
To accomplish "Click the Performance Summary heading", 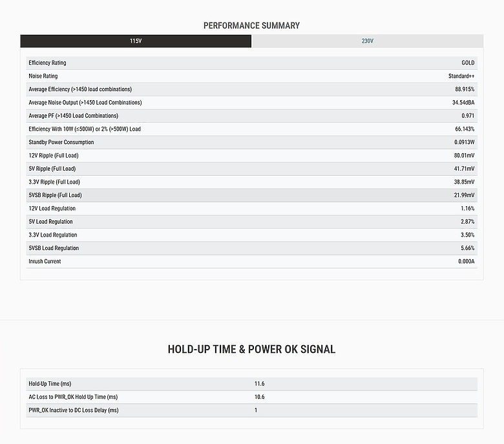I will coord(252,25).
